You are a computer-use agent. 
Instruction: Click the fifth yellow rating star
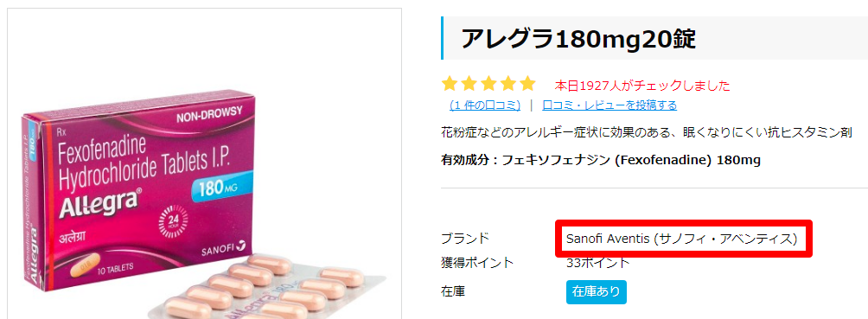pos(527,84)
